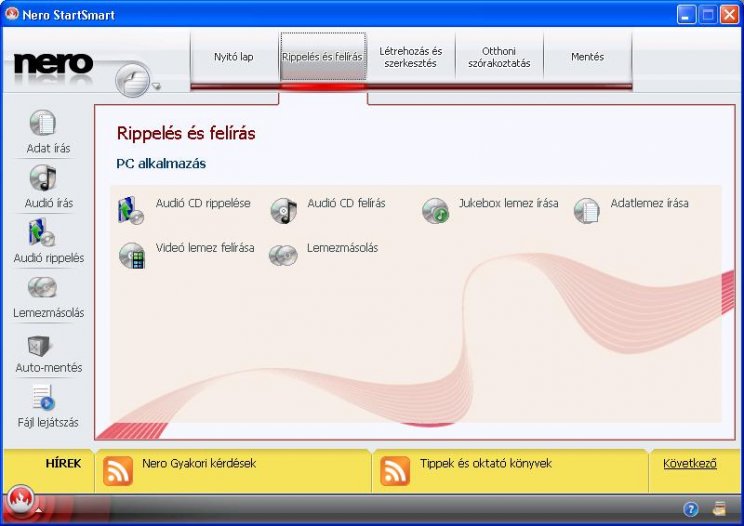This screenshot has width=744, height=526.
Task: Open Auto-mentés sidebar icon
Action: point(38,346)
